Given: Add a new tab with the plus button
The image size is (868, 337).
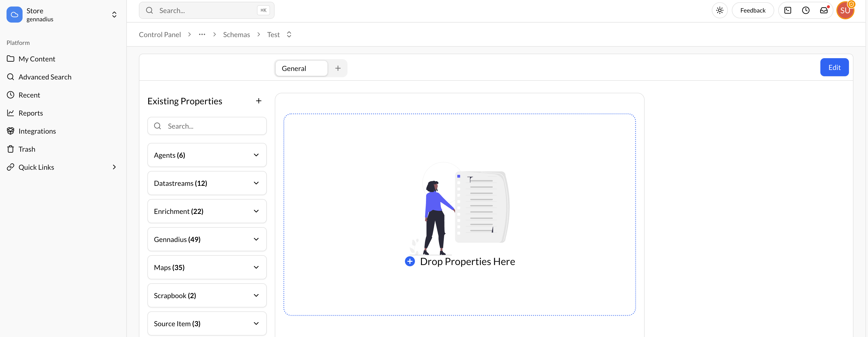Looking at the screenshot, I should [x=338, y=68].
